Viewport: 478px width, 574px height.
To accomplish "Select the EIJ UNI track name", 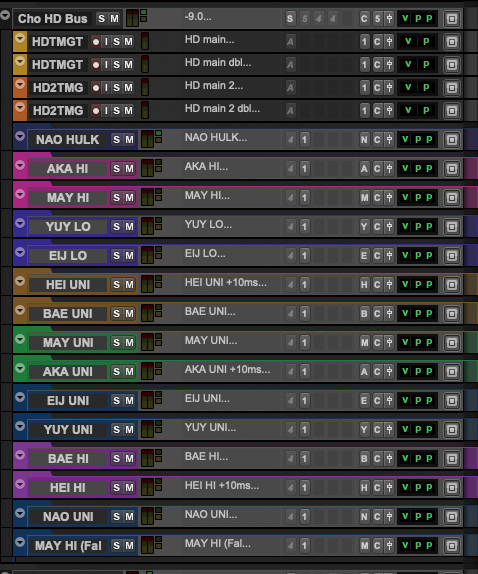I will [68, 401].
